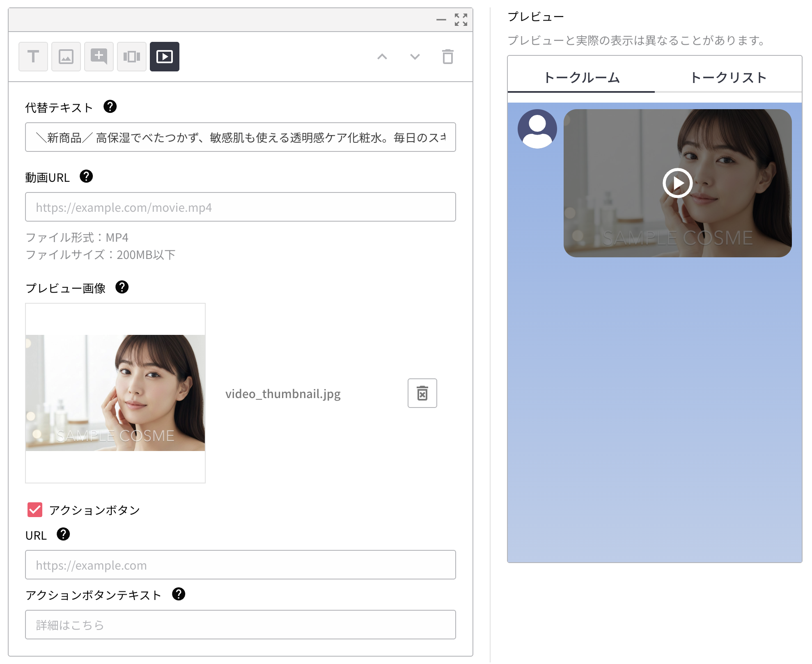Select the text message type icon
812x664 pixels.
click(33, 57)
